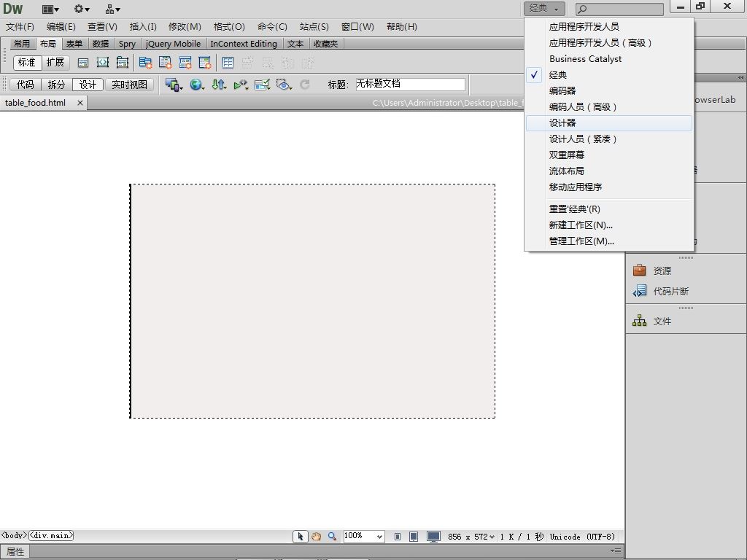Click 新建工作区(N)... menu entry
Viewport: 747px width, 560px height.
point(581,225)
